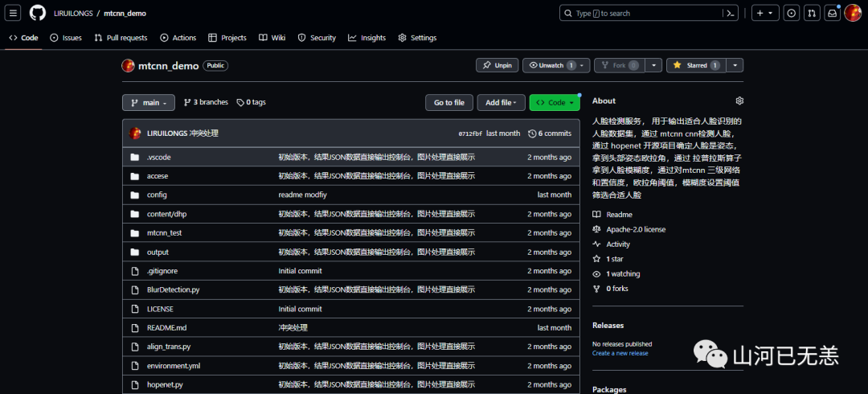The width and height of the screenshot is (868, 394).
Task: Click the output folder icon
Action: (134, 252)
